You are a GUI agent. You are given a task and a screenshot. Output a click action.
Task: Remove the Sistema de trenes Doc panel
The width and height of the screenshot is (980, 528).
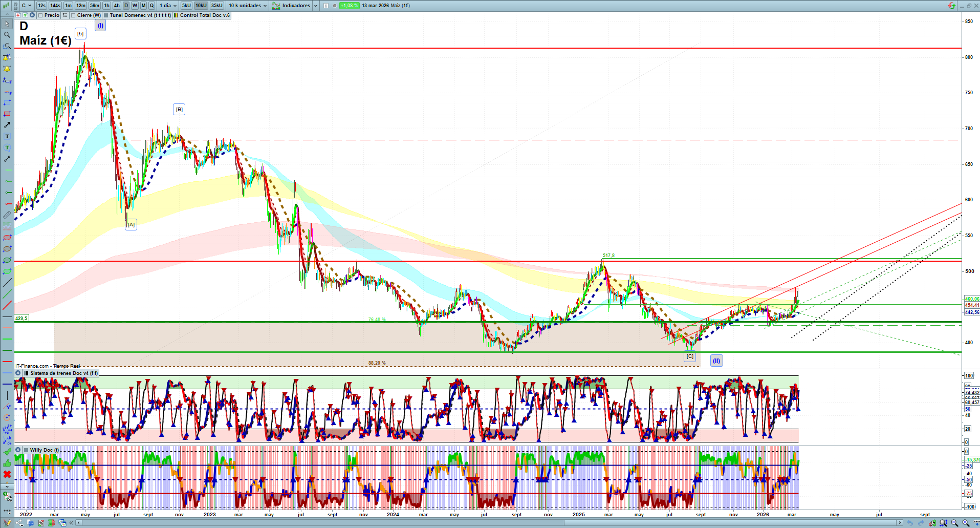(18, 373)
